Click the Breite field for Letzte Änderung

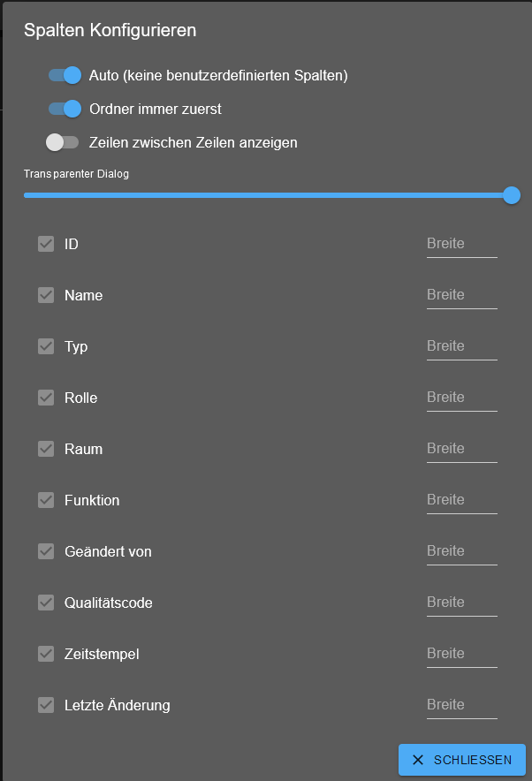[461, 704]
